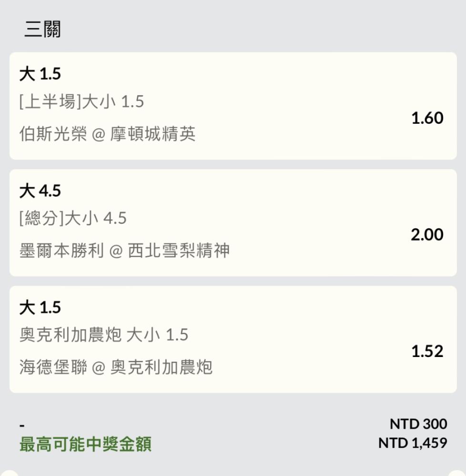466x476 pixels.
Task: Open the 海德堡聯 @ 奧克利加農炮 bet card
Action: [x=233, y=339]
